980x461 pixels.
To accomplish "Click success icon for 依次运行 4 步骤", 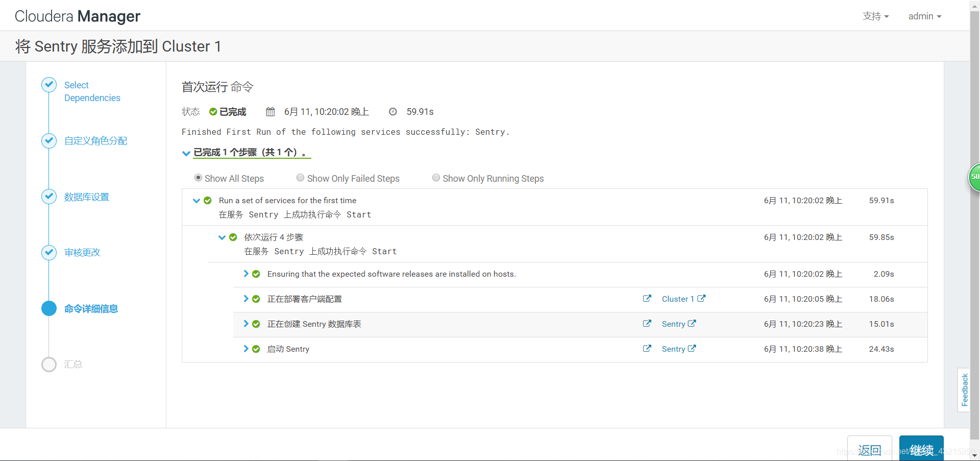I will (233, 237).
